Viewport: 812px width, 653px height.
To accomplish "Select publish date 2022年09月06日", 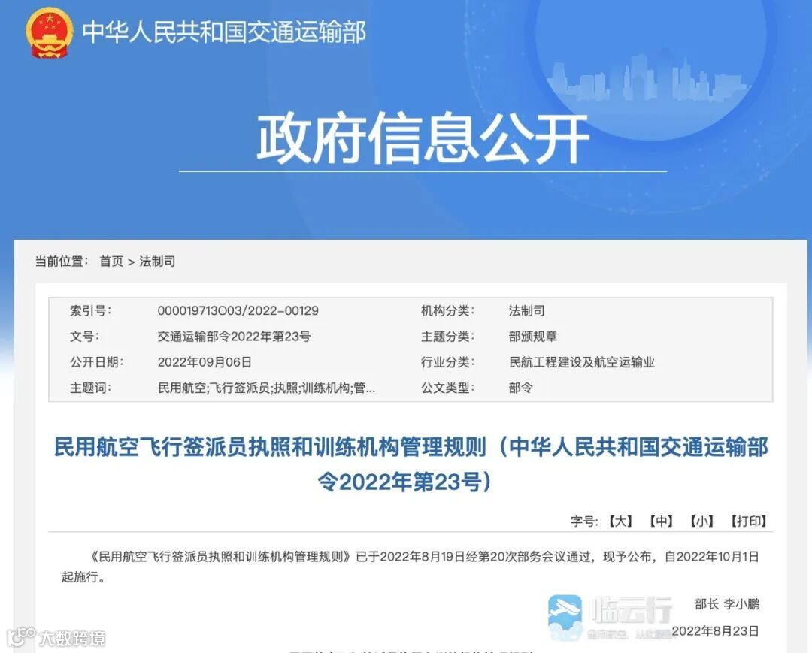I will [205, 362].
